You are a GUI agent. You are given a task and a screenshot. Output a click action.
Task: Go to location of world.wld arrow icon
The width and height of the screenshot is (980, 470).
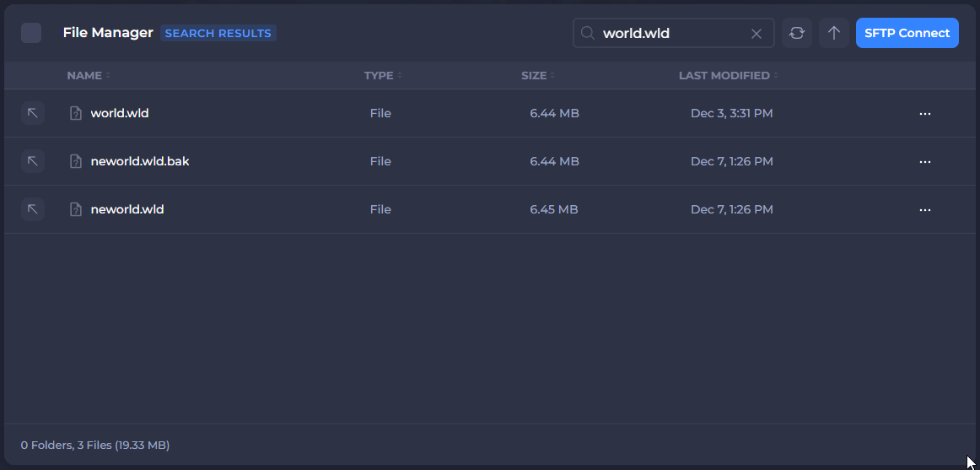(x=32, y=113)
